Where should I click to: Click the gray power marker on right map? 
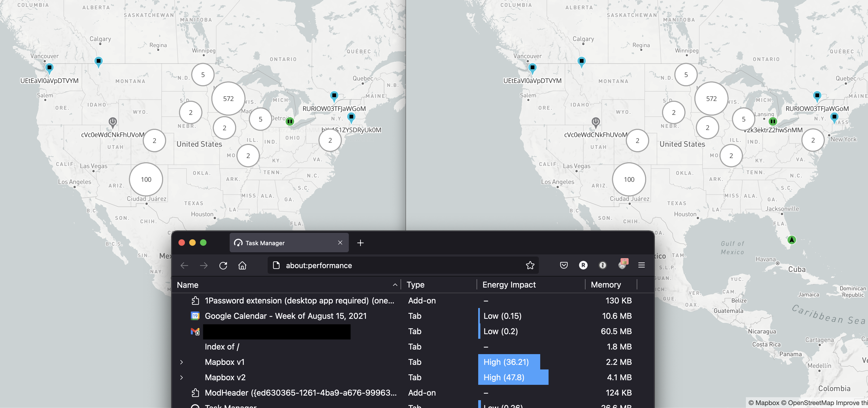[596, 122]
